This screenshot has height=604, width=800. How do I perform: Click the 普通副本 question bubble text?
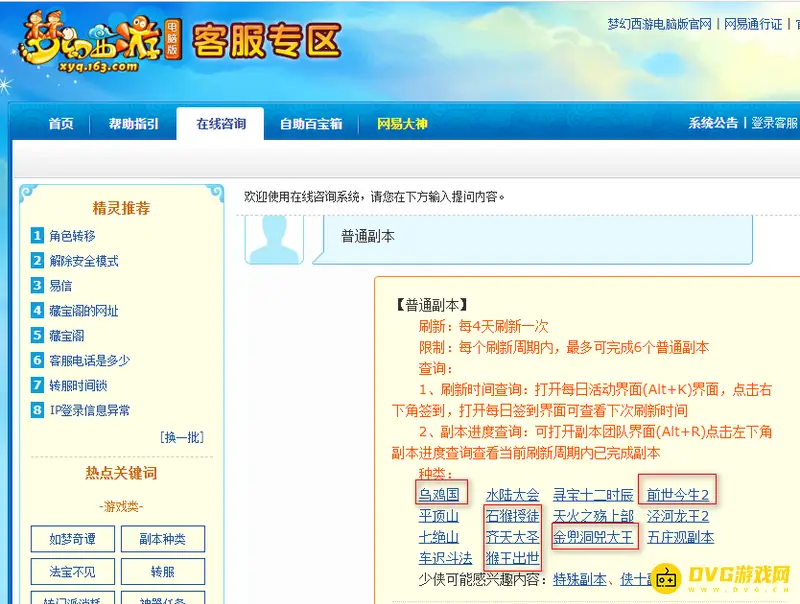pos(367,236)
